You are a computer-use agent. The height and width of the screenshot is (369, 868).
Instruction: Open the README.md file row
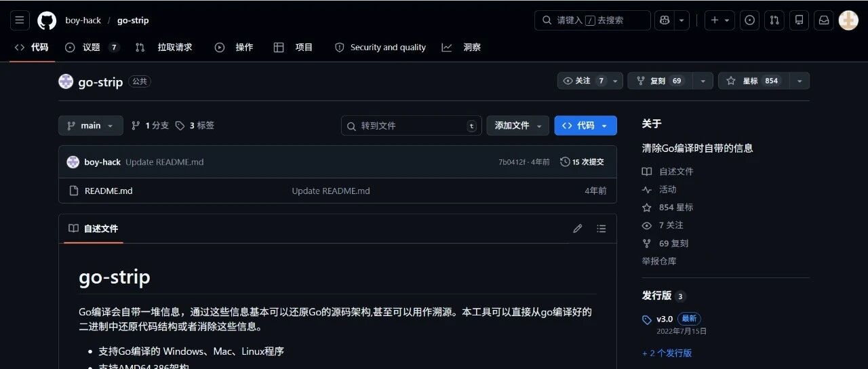338,191
